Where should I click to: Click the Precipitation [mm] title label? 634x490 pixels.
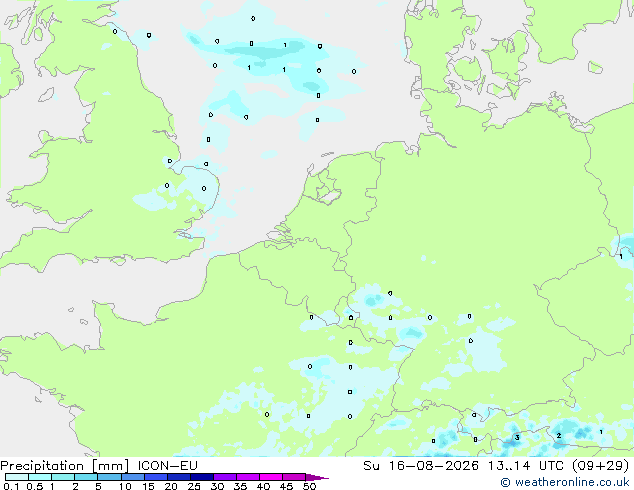click(64, 466)
